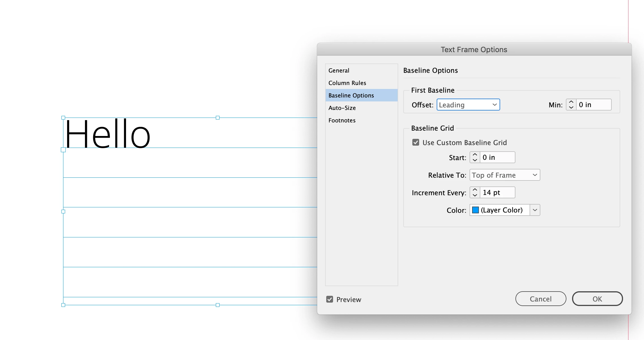
Task: Go to the Footnotes section
Action: [x=342, y=120]
